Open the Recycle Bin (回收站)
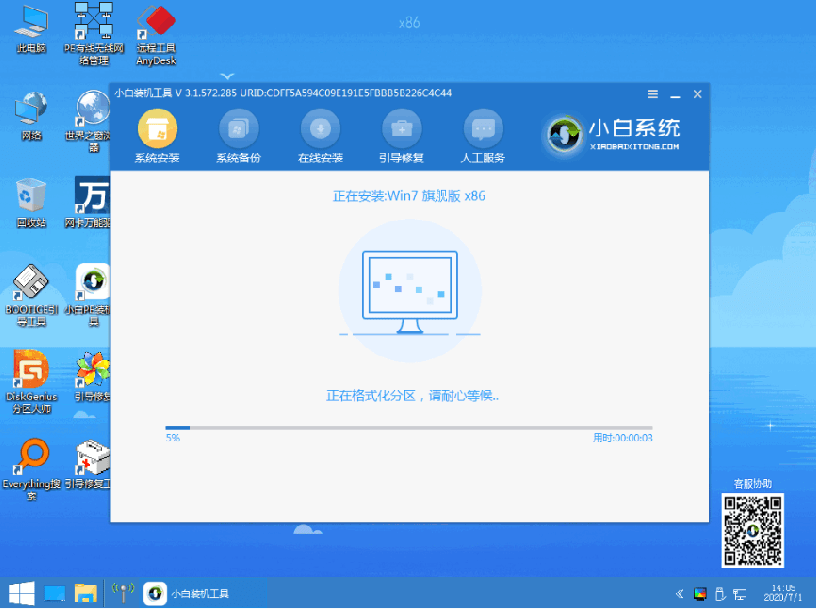 pyautogui.click(x=30, y=195)
